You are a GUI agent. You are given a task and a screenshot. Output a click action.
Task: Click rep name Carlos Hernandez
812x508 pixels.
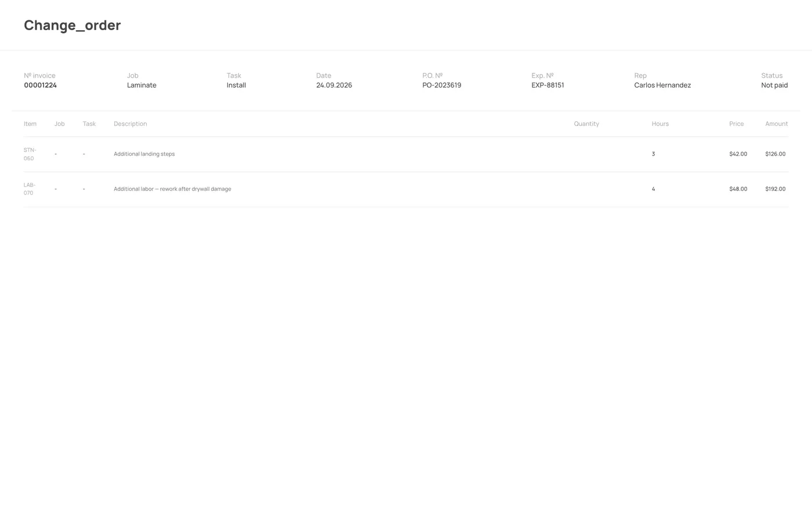click(x=662, y=85)
